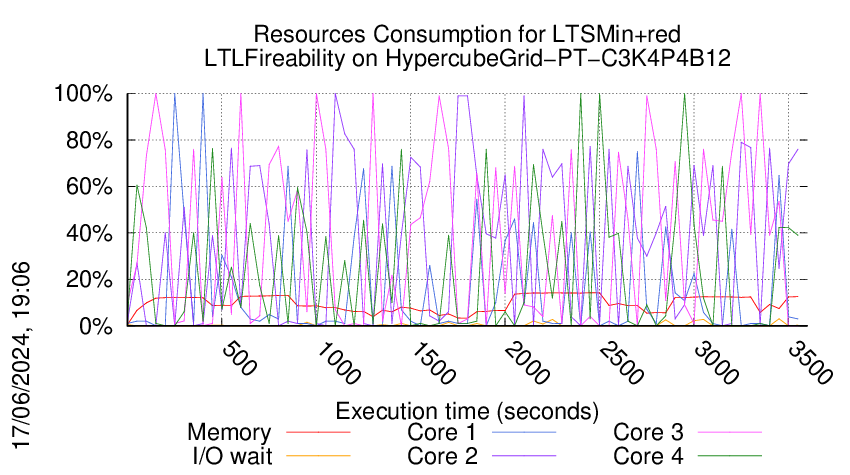The image size is (850, 475).
Task: Click the magenta Core 3 legend line sample
Action: [x=730, y=432]
